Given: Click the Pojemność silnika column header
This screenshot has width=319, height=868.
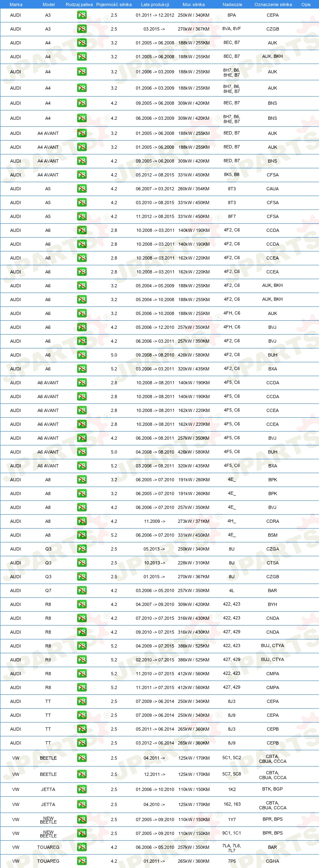Looking at the screenshot, I should click(114, 4).
